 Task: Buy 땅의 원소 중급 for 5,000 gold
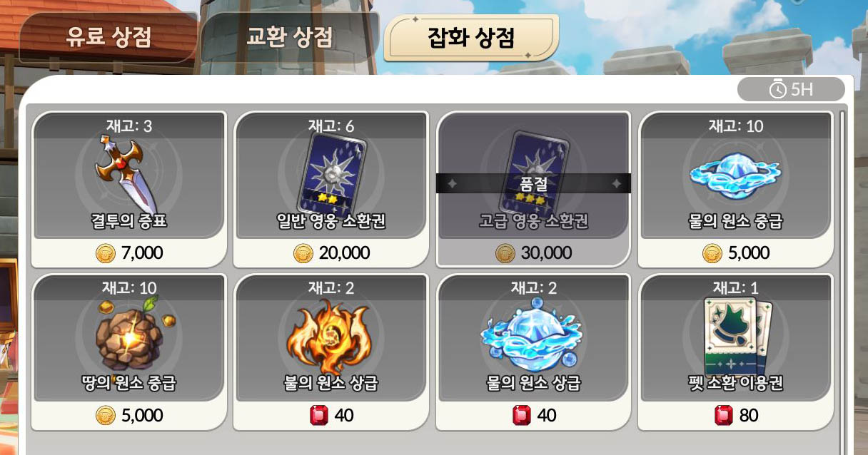tap(129, 415)
